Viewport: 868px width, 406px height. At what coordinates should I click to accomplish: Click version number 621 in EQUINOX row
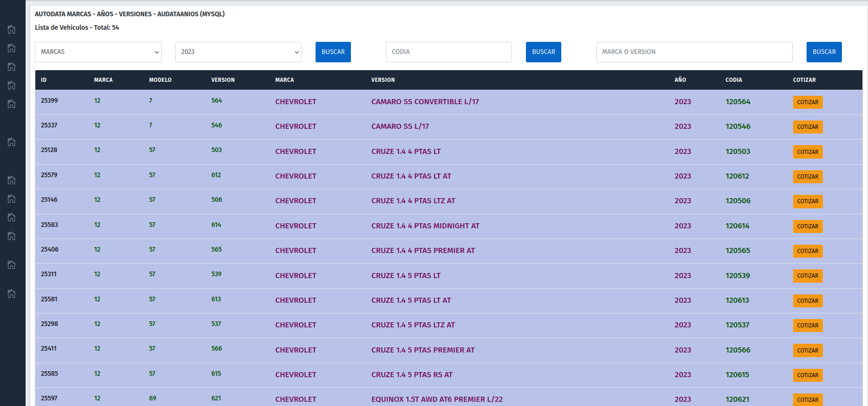216,398
